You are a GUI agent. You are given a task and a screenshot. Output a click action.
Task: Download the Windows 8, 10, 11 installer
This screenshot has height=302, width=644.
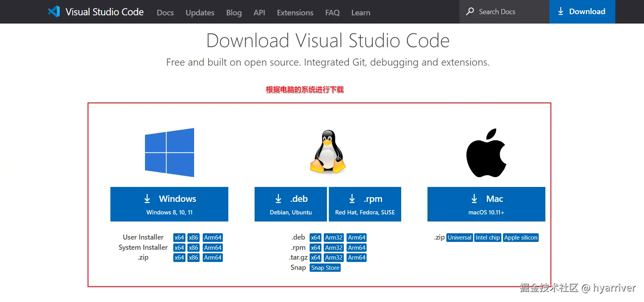coord(169,204)
